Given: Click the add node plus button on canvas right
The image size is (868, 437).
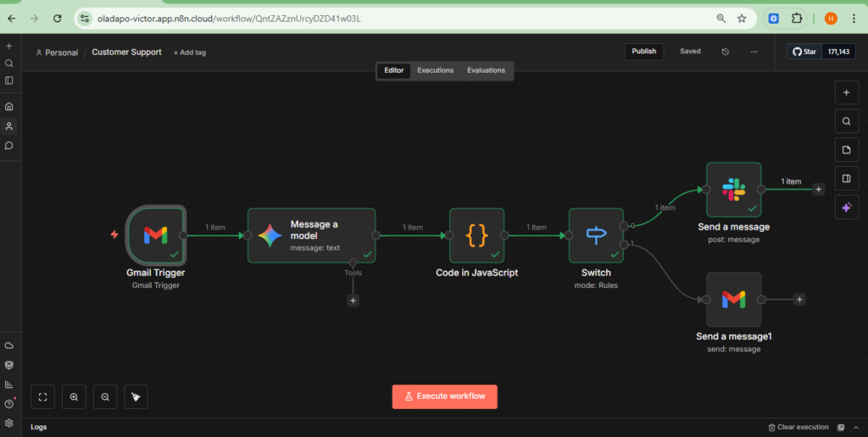Looking at the screenshot, I should coord(847,93).
